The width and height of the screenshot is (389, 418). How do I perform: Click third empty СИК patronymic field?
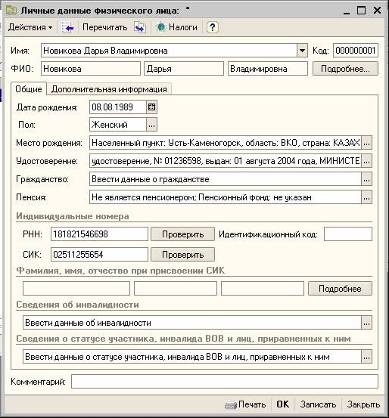coord(262,289)
